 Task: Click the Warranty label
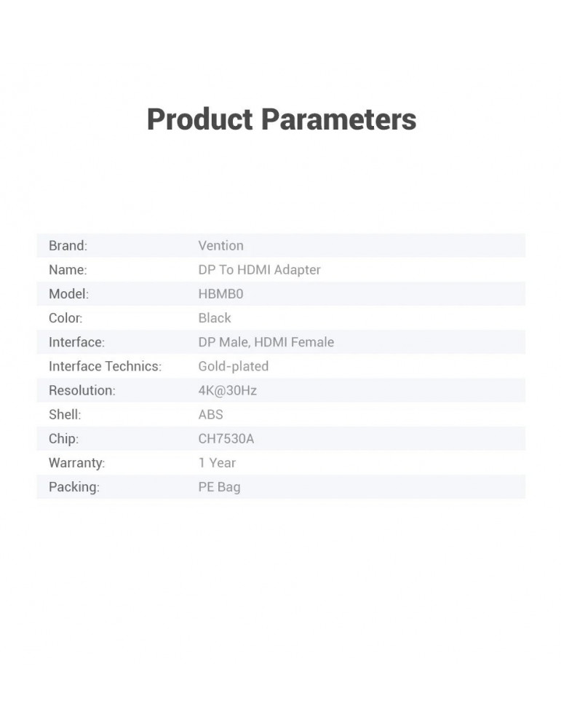(x=76, y=462)
